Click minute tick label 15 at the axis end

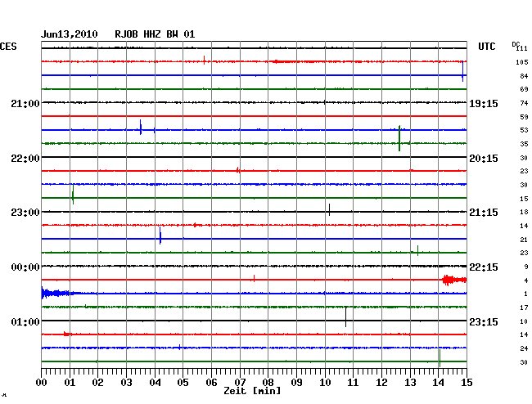coord(467,383)
